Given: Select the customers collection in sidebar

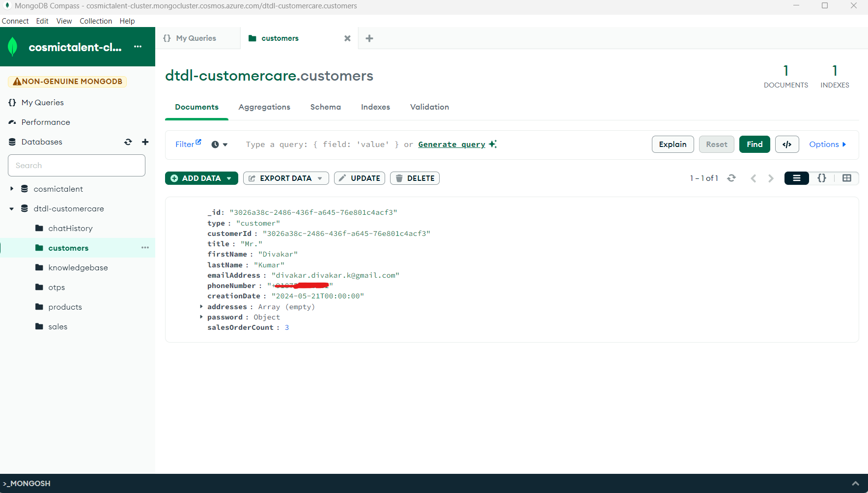Looking at the screenshot, I should click(68, 248).
